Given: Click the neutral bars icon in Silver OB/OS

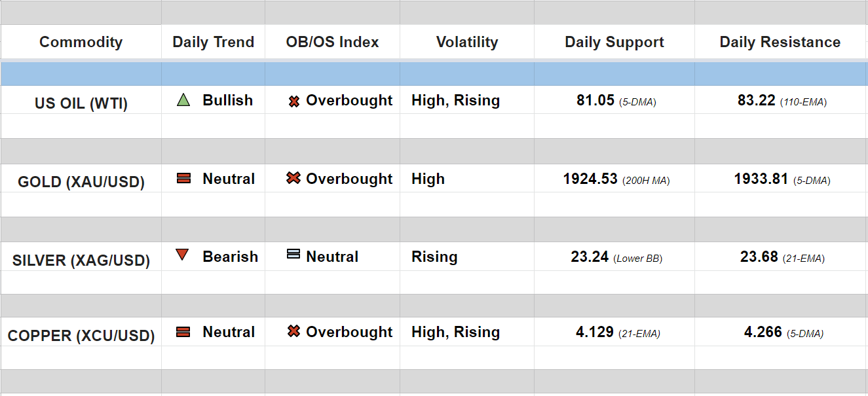Looking at the screenshot, I should (293, 254).
